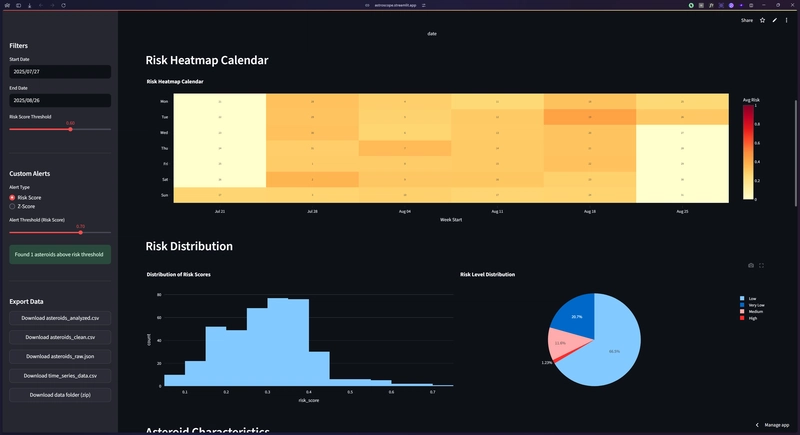This screenshot has width=800, height=435.
Task: Toggle the browser sidebar panel icon
Action: pos(18,5)
